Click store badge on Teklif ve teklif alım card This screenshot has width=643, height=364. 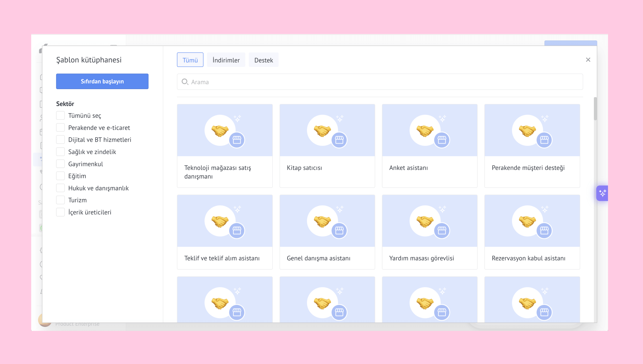click(x=236, y=230)
